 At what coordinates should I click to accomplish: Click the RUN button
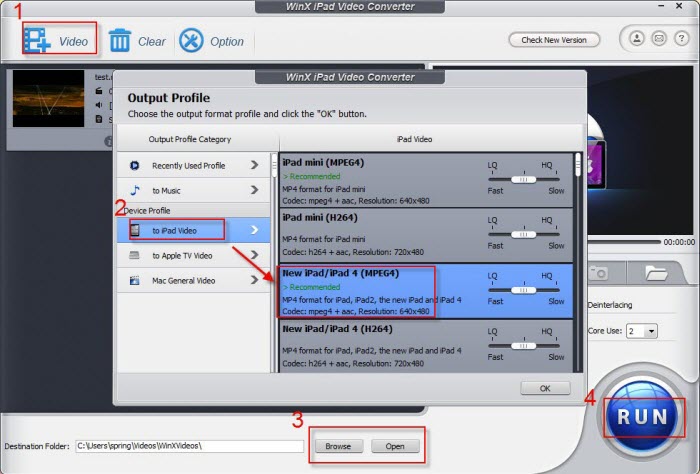642,416
